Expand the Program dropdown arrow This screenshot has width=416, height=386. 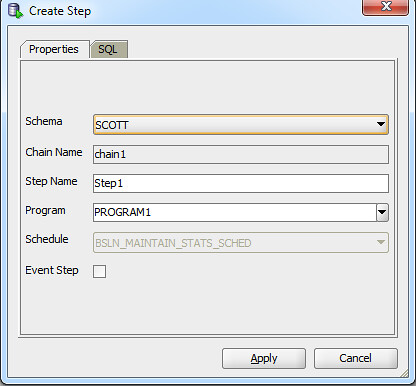(x=382, y=212)
